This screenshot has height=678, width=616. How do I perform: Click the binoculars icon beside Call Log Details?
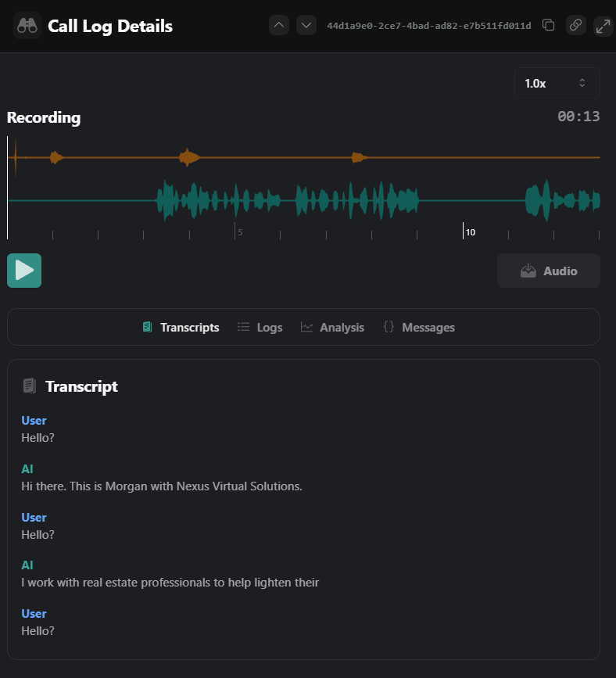click(x=27, y=26)
